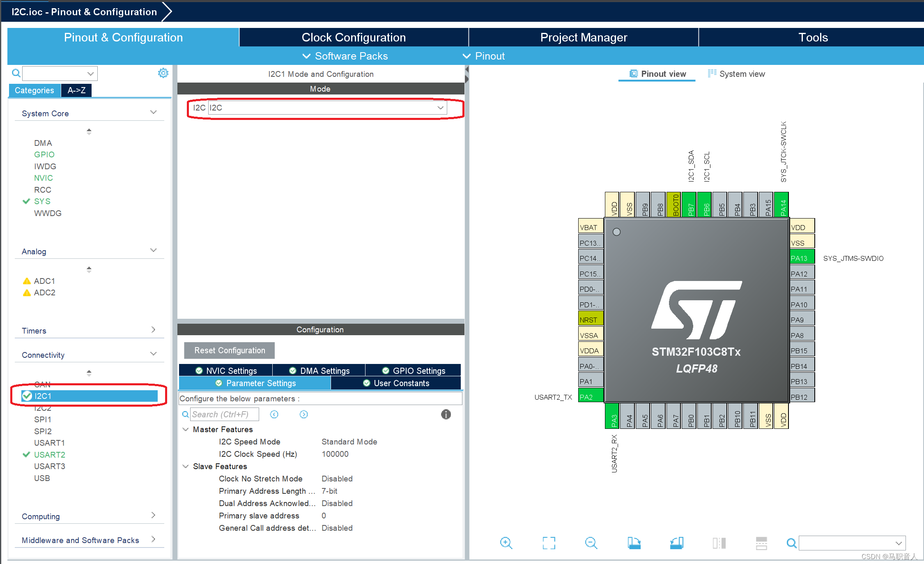Collapse the System Core category
Image resolution: width=924 pixels, height=564 pixels.
[x=153, y=113]
